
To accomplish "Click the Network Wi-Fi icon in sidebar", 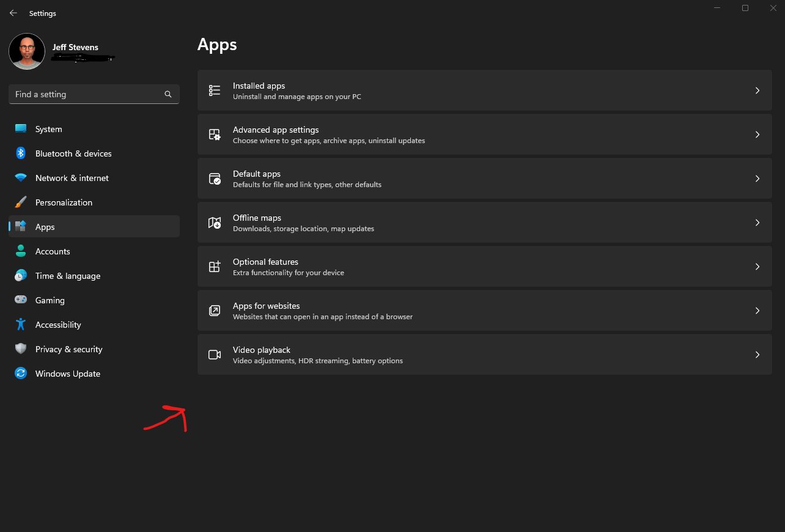I will tap(21, 178).
